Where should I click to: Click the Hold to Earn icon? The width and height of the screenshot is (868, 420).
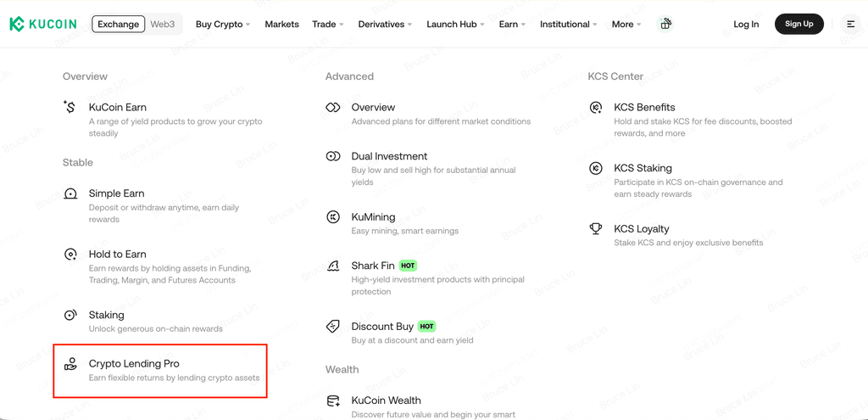(70, 255)
